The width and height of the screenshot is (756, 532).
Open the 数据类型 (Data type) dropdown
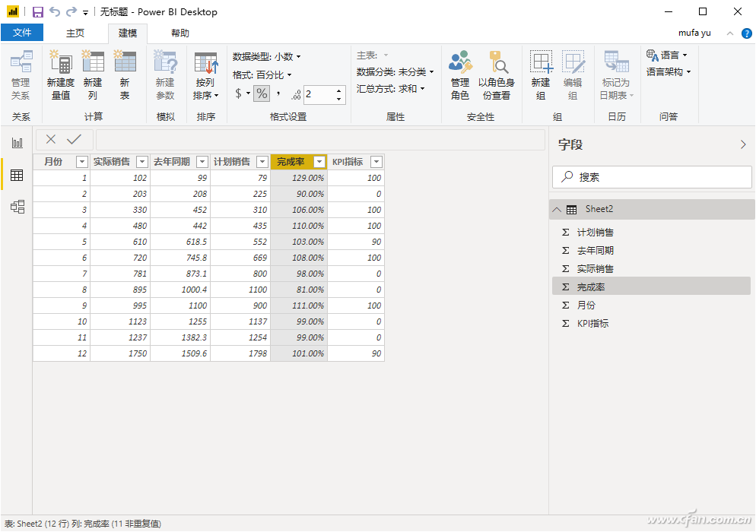click(267, 56)
